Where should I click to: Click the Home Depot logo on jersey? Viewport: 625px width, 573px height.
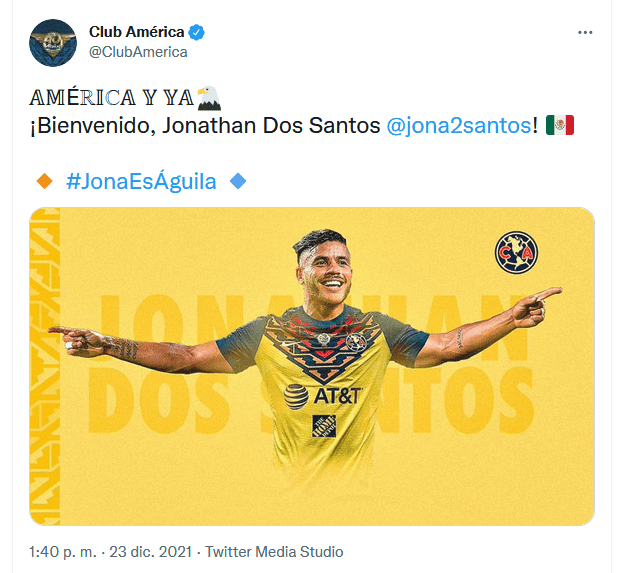pos(324,426)
